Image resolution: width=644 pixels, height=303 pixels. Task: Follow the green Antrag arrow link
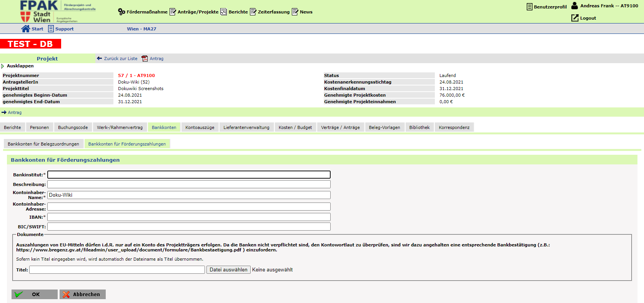point(4,112)
